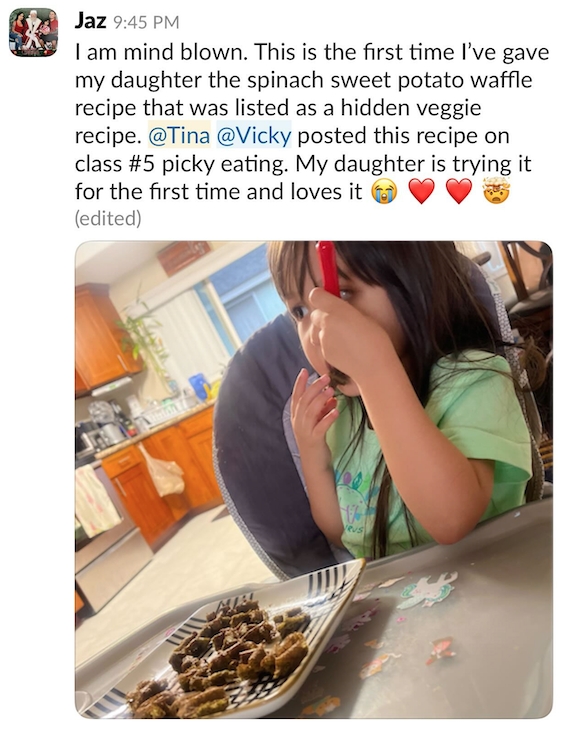Click the "I am mind blown" sentence
Viewport: 566px width, 729px height.
[161, 52]
